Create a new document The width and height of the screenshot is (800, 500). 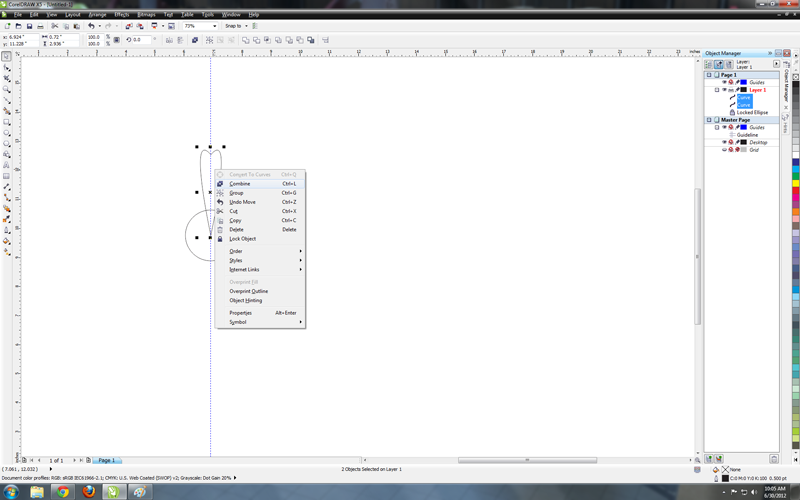[x=8, y=26]
